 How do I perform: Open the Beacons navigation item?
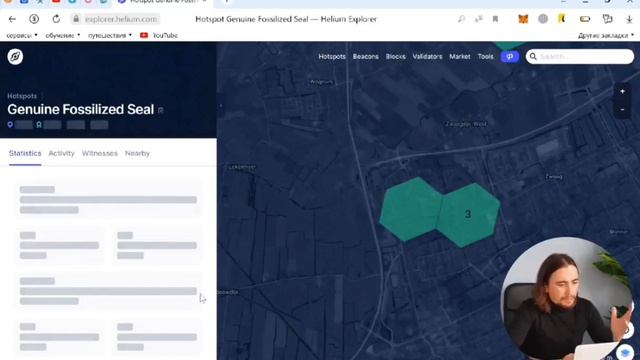(366, 57)
